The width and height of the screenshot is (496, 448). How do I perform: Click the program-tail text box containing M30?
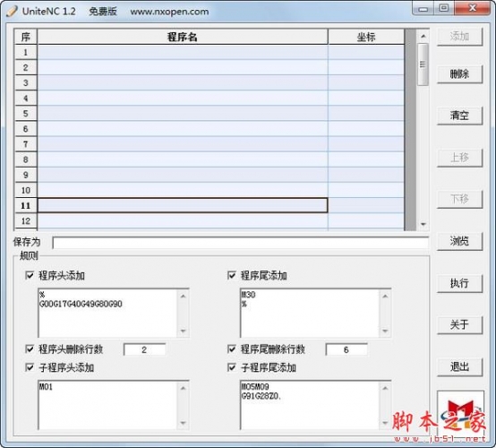(x=310, y=313)
